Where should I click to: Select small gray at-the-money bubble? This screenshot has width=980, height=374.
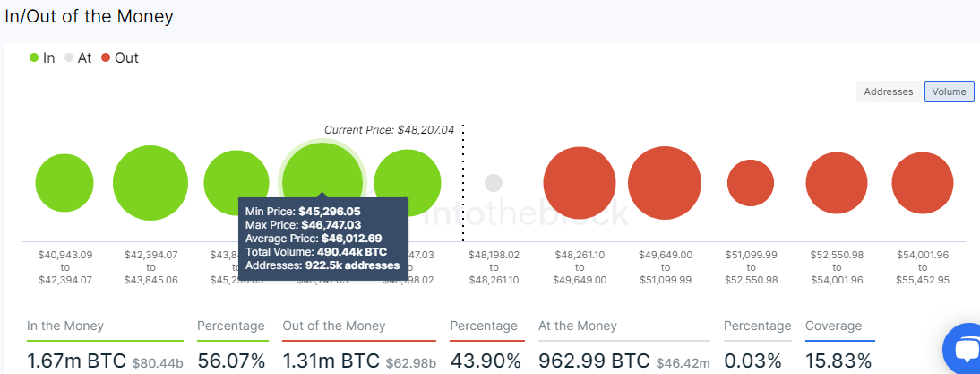(x=494, y=183)
